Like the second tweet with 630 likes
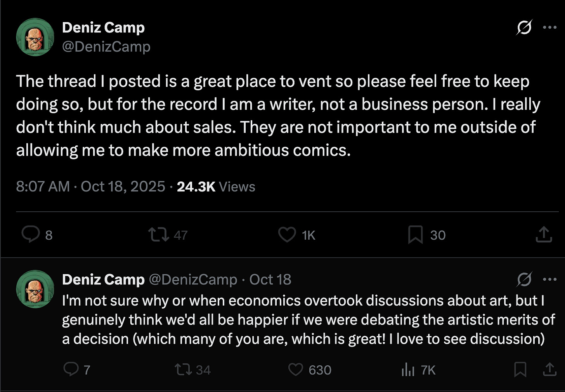The height and width of the screenshot is (392, 565). pos(296,369)
